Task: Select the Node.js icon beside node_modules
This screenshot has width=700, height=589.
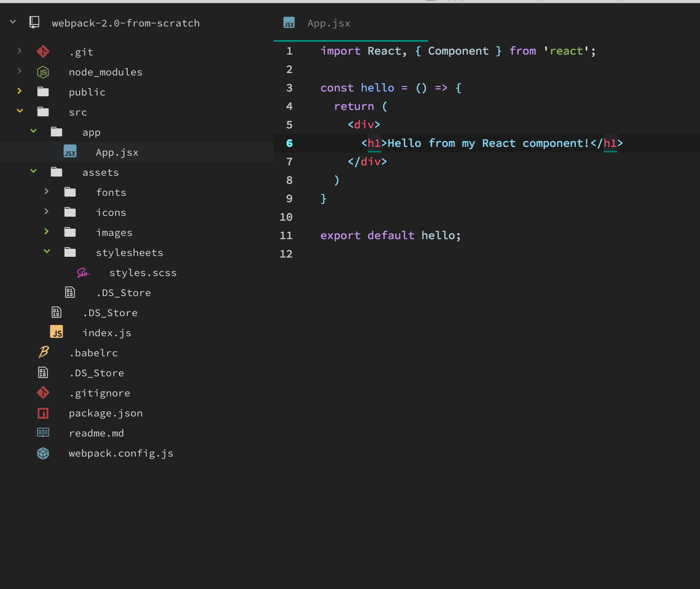Action: point(43,71)
